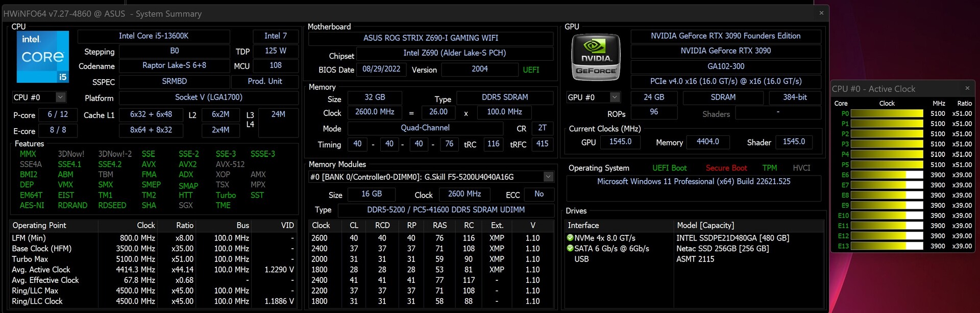Click Netac SSD 256GB drive entry
This screenshot has height=313, width=980.
coord(722,249)
